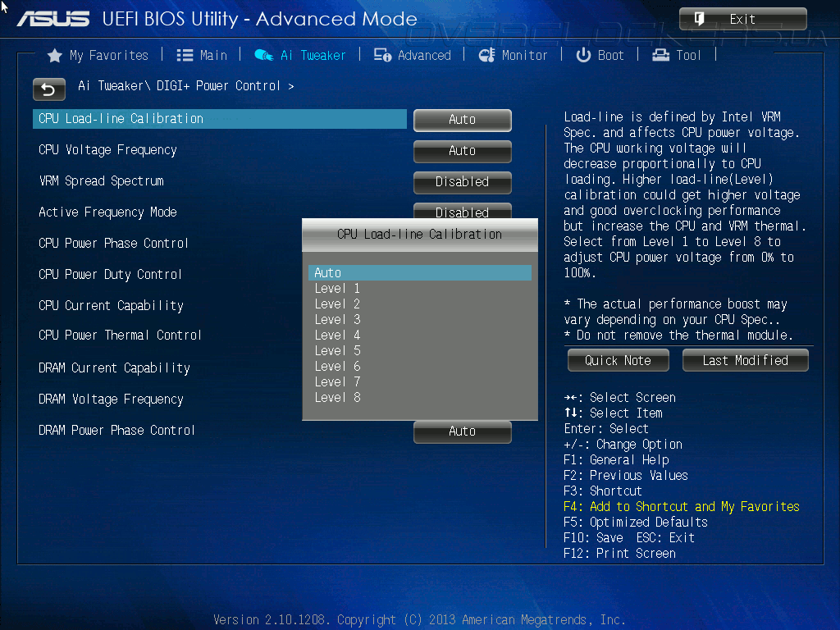Open the Quick Note button

(619, 361)
